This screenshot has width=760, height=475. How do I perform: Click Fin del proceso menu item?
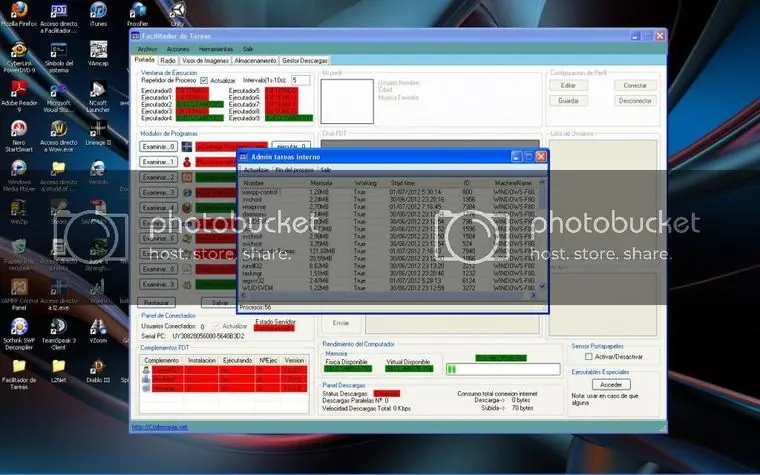click(x=294, y=170)
